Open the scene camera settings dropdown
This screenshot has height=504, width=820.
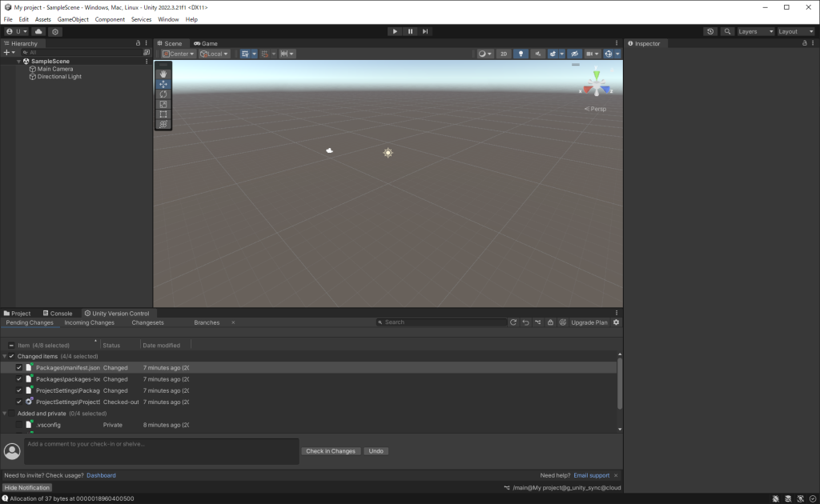pyautogui.click(x=592, y=54)
